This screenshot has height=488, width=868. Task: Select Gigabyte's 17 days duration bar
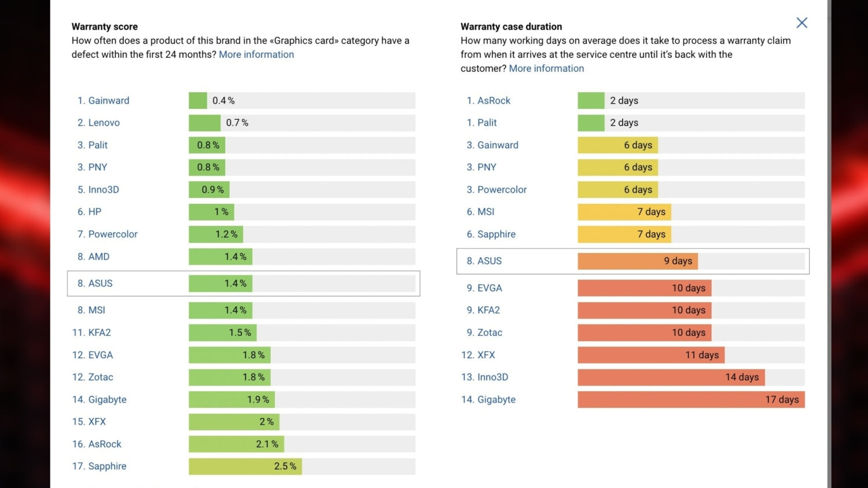(x=690, y=399)
